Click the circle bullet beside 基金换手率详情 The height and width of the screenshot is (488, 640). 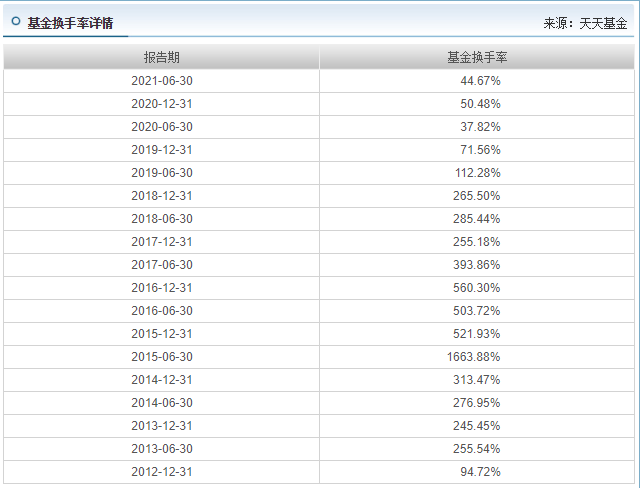[16, 21]
